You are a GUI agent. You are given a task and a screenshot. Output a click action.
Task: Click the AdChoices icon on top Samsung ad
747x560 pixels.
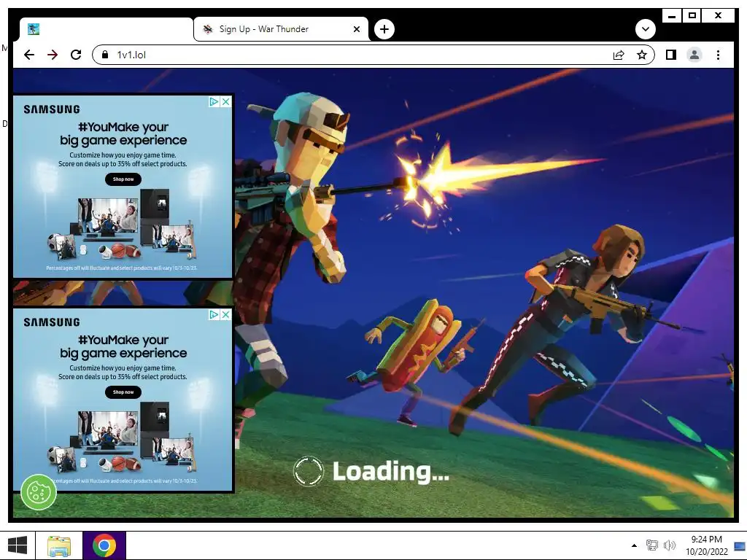[x=214, y=101]
